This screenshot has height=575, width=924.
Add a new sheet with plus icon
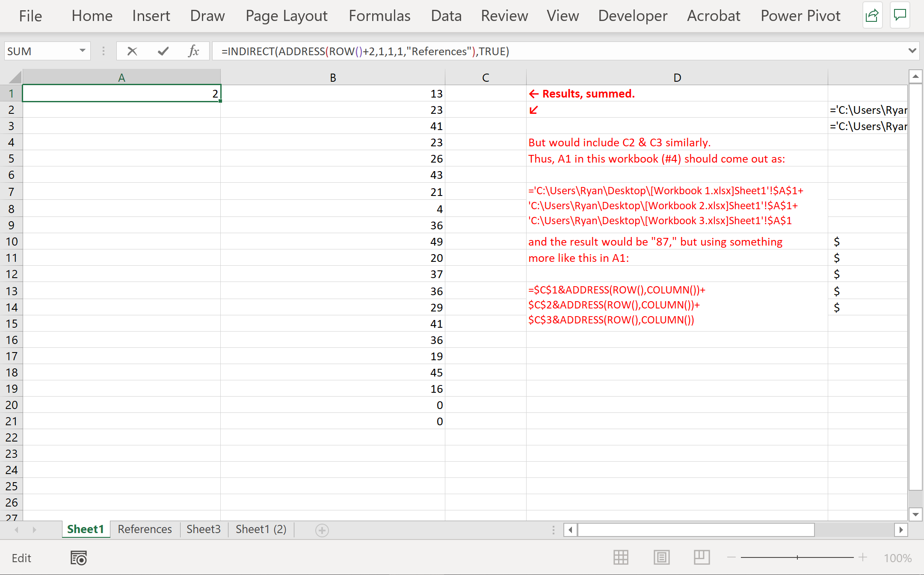point(322,531)
